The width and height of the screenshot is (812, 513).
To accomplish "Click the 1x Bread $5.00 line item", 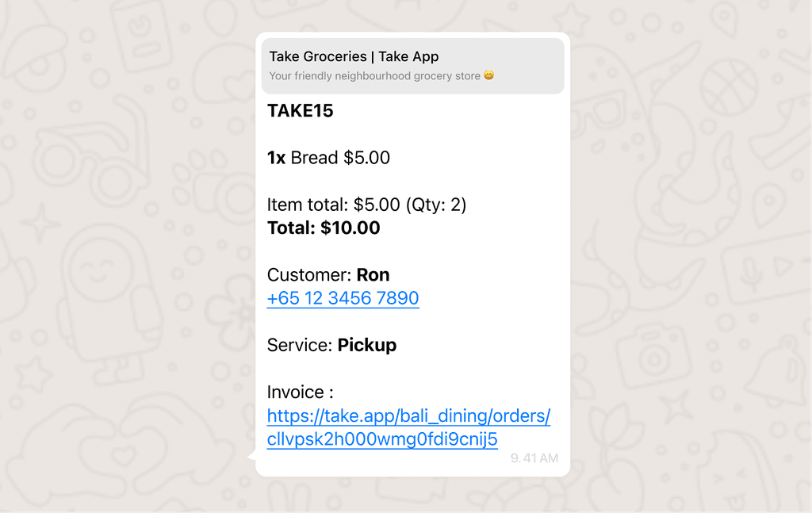I will pos(328,158).
